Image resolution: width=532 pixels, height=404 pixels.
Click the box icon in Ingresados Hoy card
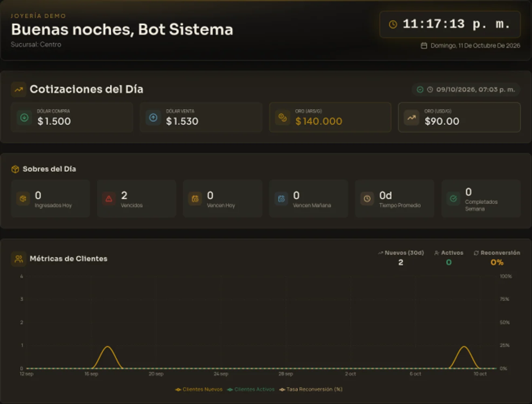click(23, 199)
